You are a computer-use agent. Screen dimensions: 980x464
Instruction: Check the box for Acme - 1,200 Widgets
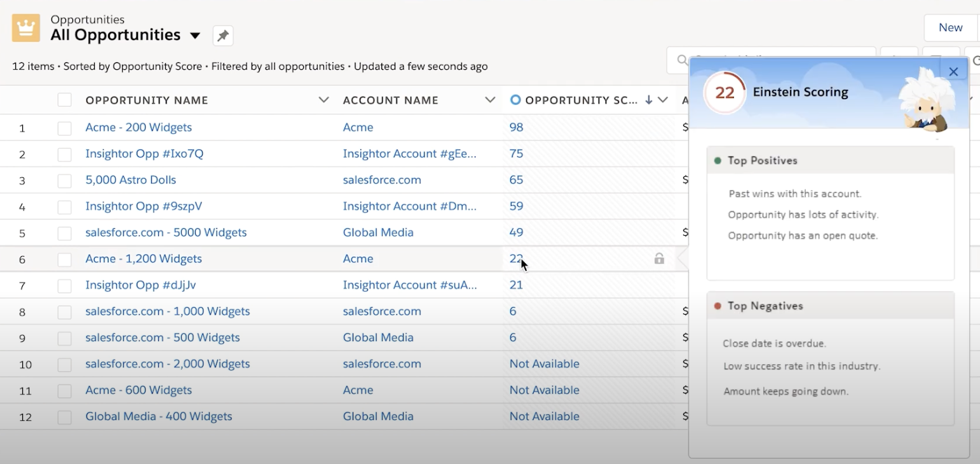[65, 259]
